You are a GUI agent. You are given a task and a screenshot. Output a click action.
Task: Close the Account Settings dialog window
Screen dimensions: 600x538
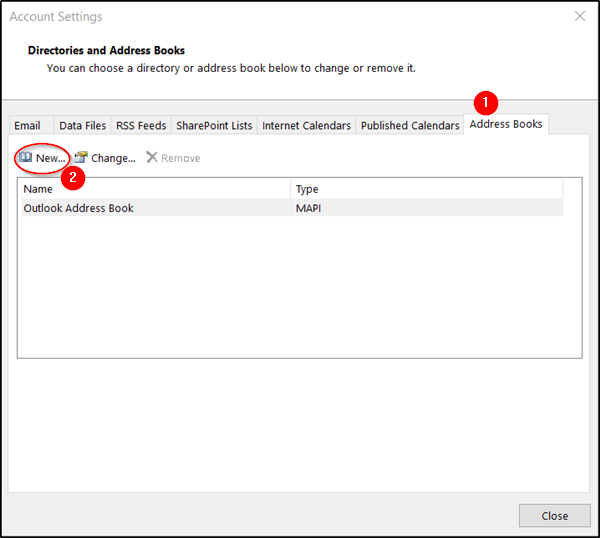tap(554, 516)
